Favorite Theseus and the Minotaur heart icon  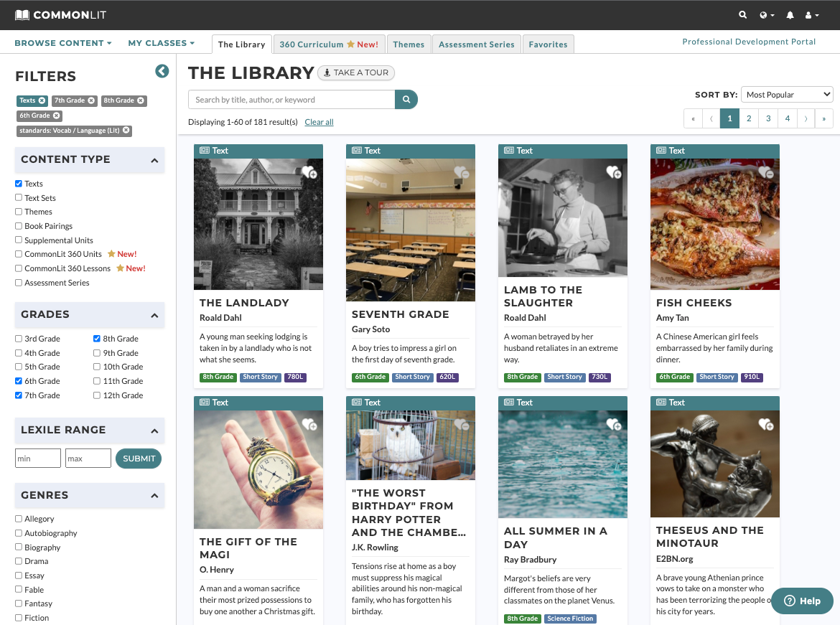(765, 424)
